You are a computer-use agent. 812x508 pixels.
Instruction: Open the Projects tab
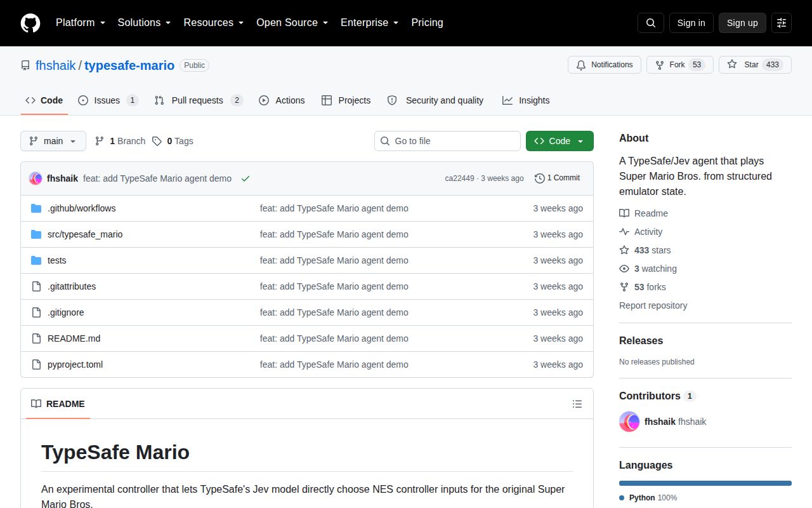pyautogui.click(x=346, y=100)
